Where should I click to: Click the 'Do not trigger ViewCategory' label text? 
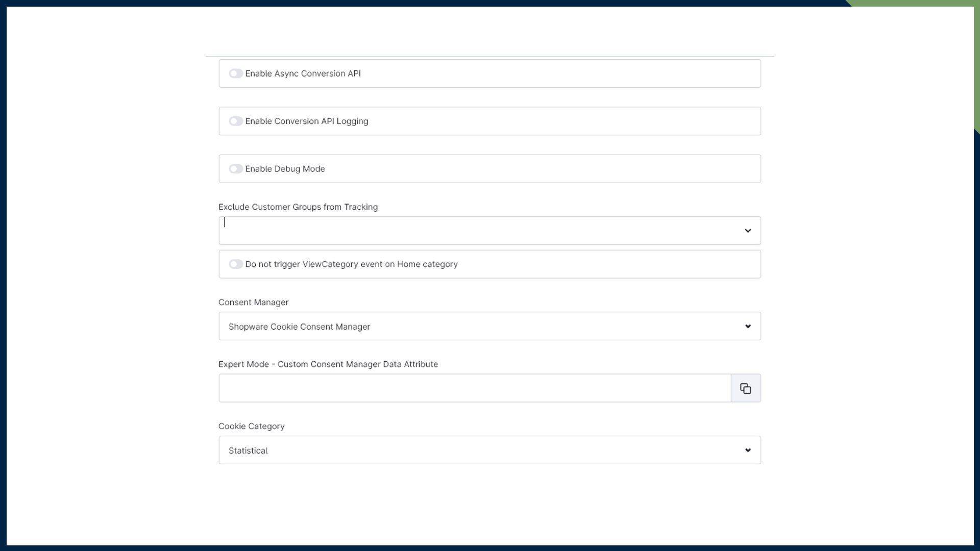pyautogui.click(x=351, y=264)
